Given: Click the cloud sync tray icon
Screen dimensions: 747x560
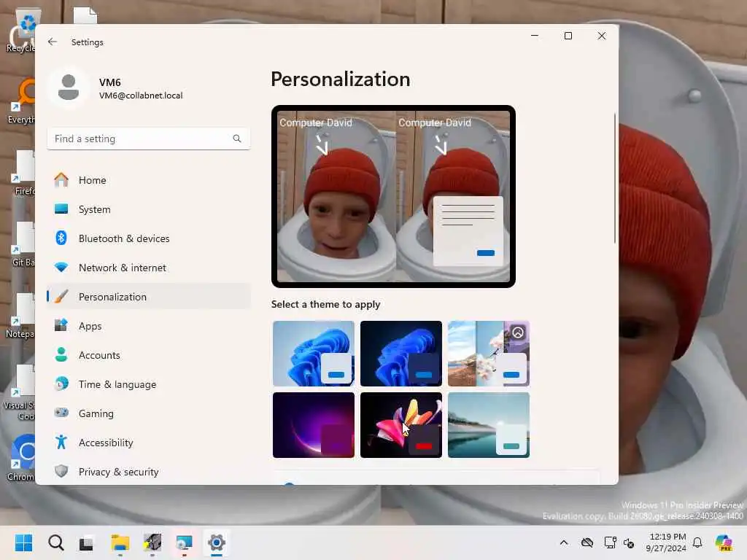Looking at the screenshot, I should tap(587, 542).
